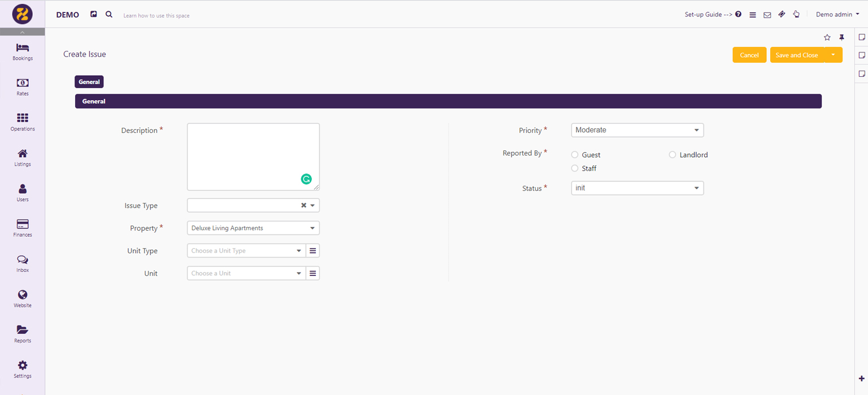The width and height of the screenshot is (868, 395).
Task: Collapse the sidebar using the top arrow
Action: click(x=23, y=32)
